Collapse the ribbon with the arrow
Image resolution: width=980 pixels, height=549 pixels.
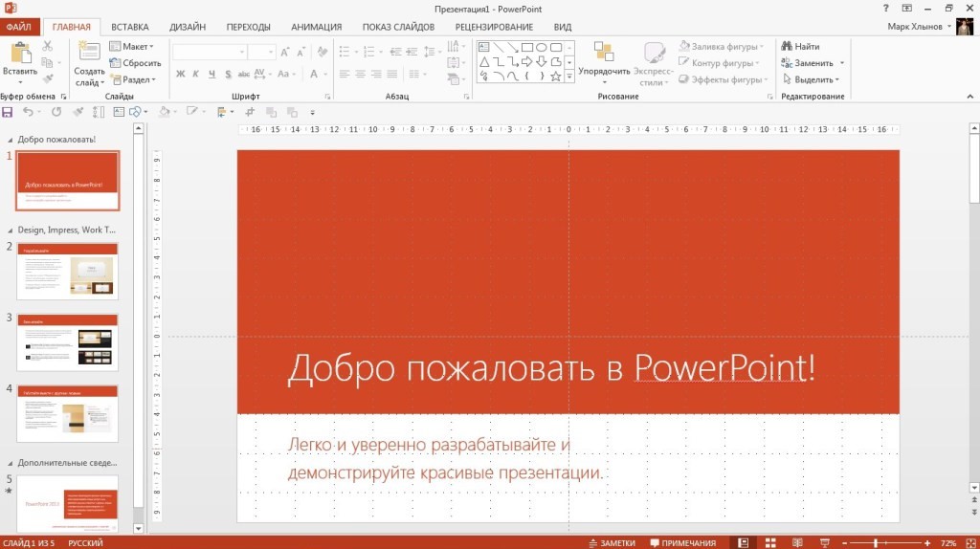[970, 97]
